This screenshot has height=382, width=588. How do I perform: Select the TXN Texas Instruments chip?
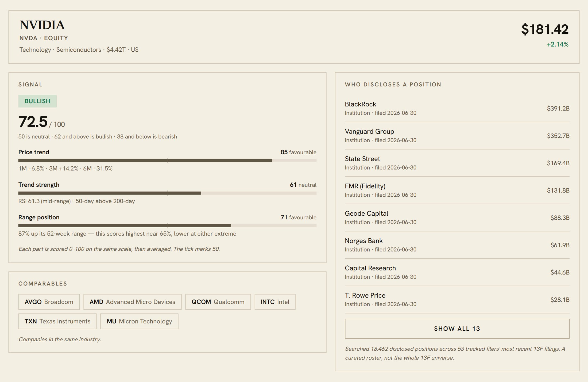tap(57, 321)
